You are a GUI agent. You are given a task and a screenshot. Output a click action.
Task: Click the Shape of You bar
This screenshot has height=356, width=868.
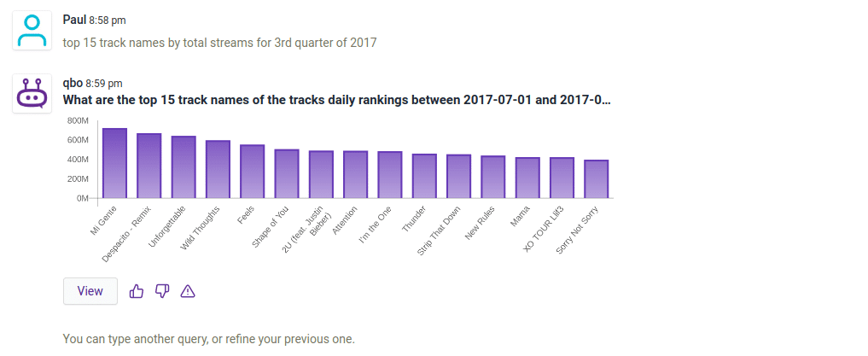pos(287,174)
